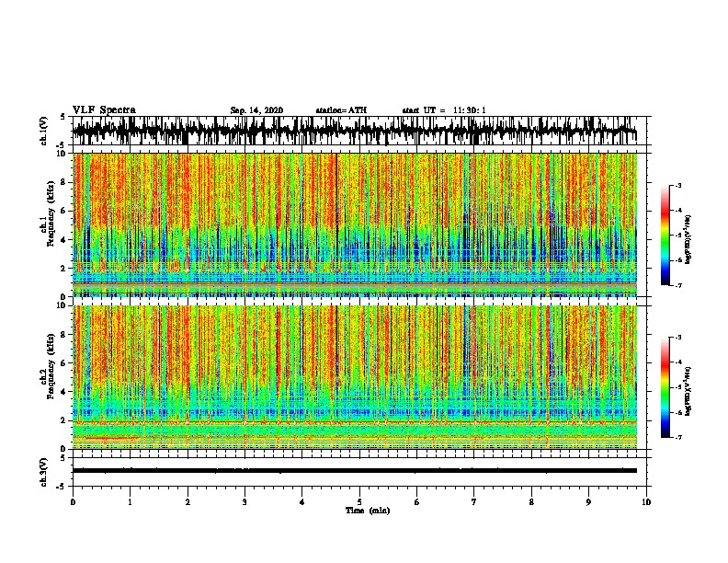Click the "start UT = 11:30: 1" label
This screenshot has height=563, width=728.
tap(444, 110)
